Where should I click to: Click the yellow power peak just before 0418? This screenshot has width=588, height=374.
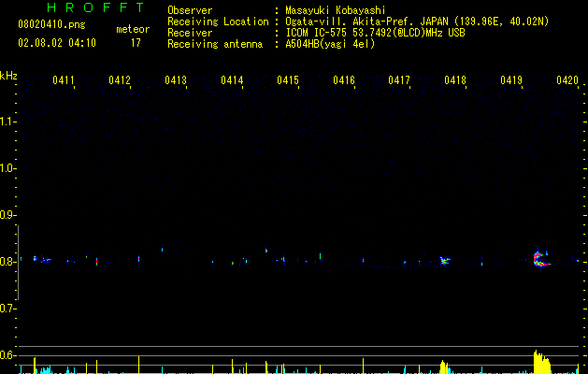pyautogui.click(x=444, y=367)
